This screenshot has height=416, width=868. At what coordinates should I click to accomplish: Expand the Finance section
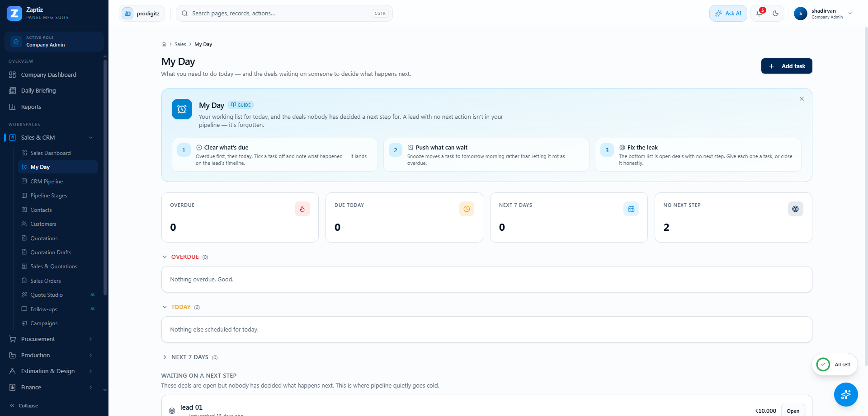[54, 387]
